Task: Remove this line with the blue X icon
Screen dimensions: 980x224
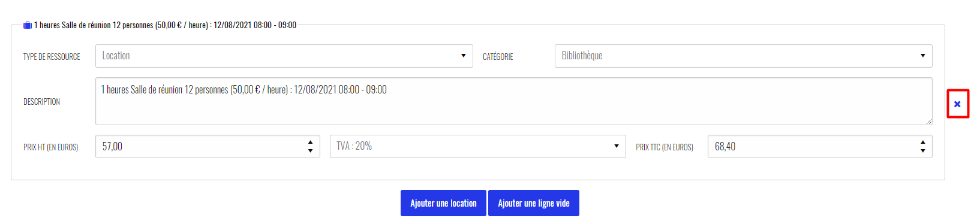Action: pos(957,104)
